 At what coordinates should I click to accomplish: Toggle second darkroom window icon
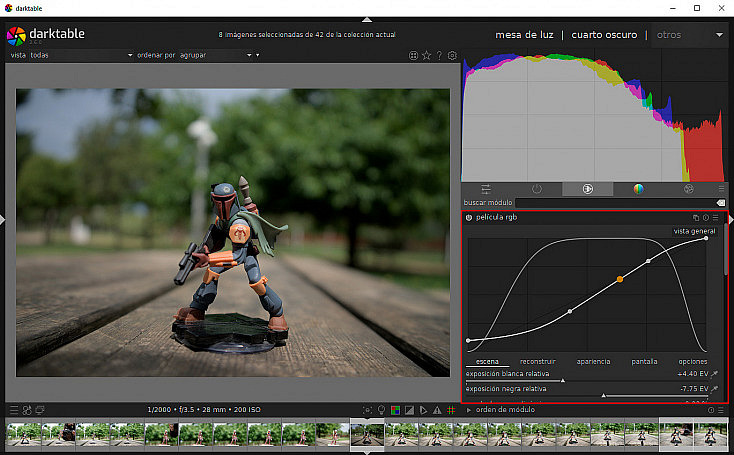(40, 410)
